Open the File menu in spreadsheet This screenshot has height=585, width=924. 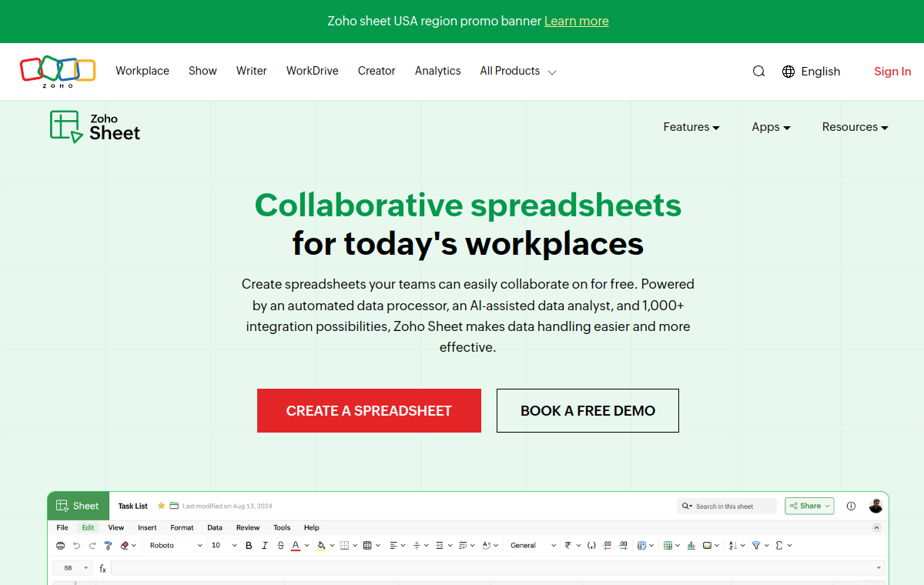[x=62, y=528]
